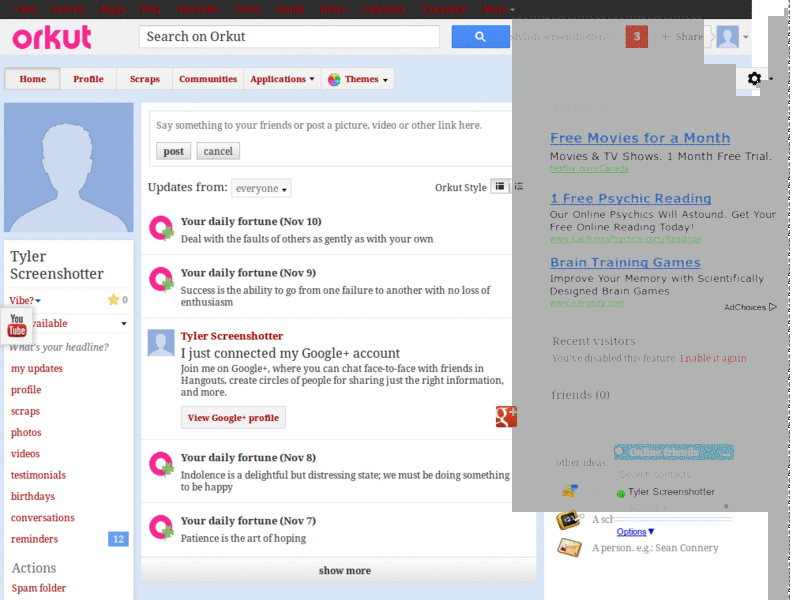Open testimonials in the sidebar
800x600 pixels.
pyautogui.click(x=38, y=475)
